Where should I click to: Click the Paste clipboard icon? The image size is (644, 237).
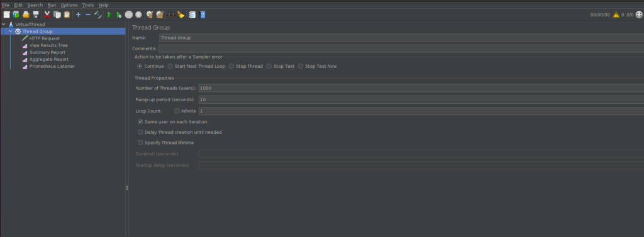tap(67, 15)
